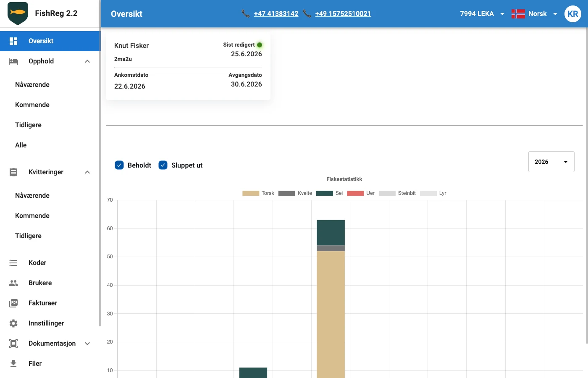Click the Fiskestatistikk chart title

344,179
